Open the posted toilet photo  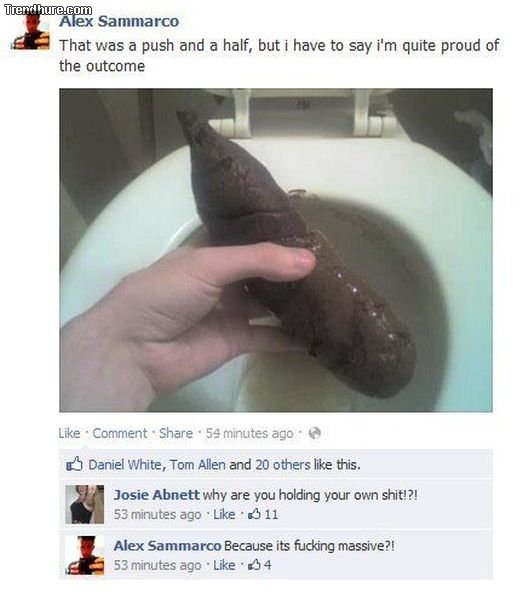tap(276, 250)
